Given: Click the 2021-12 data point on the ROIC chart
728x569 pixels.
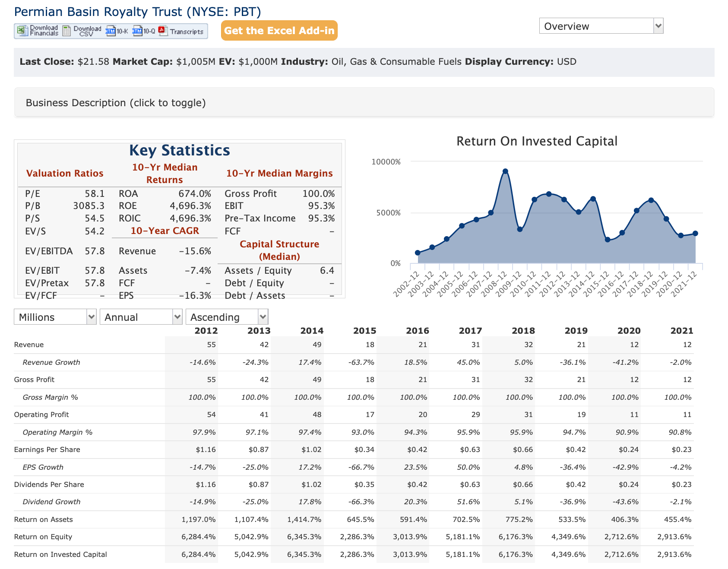Looking at the screenshot, I should [695, 234].
